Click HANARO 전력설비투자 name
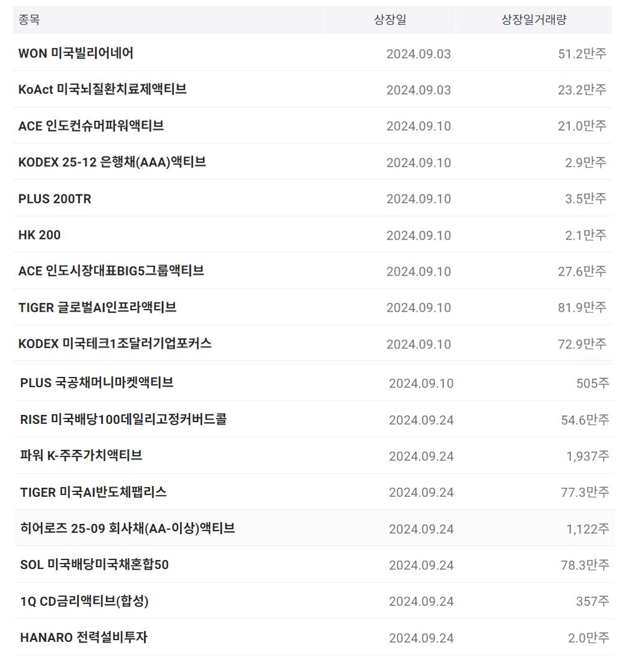The width and height of the screenshot is (628, 672). coord(84,637)
